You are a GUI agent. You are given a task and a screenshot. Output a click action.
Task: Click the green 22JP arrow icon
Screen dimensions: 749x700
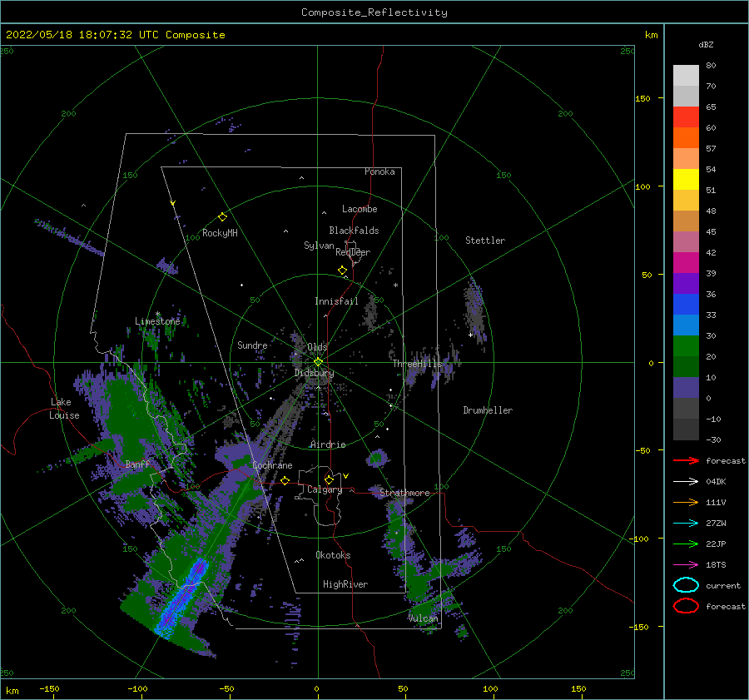pos(686,544)
